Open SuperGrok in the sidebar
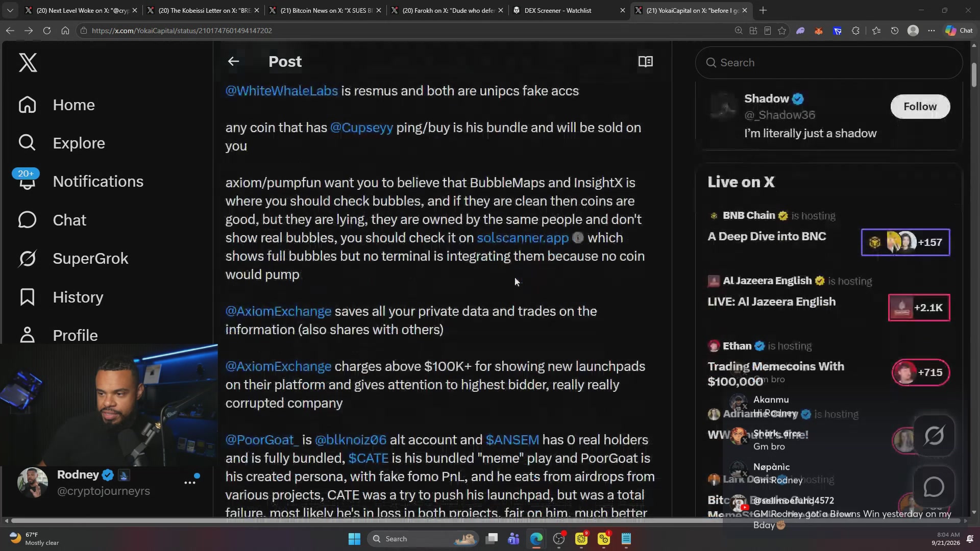 tap(73, 258)
